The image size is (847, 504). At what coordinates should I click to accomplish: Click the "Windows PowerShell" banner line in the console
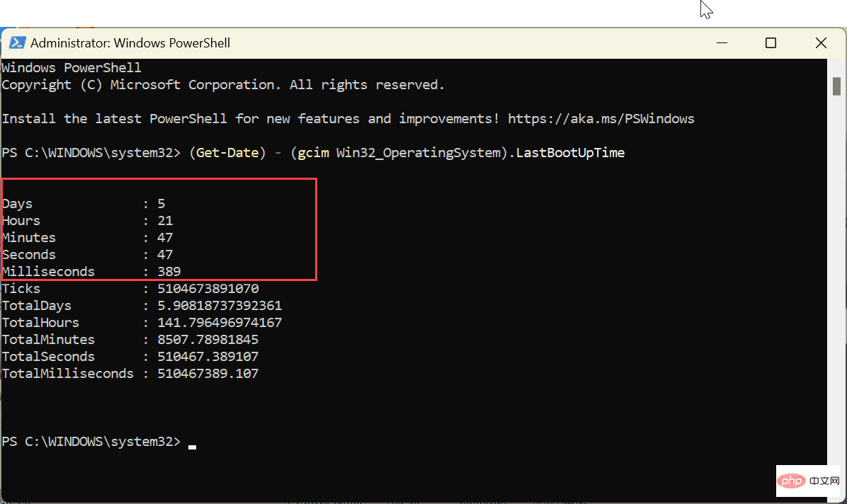pos(72,67)
